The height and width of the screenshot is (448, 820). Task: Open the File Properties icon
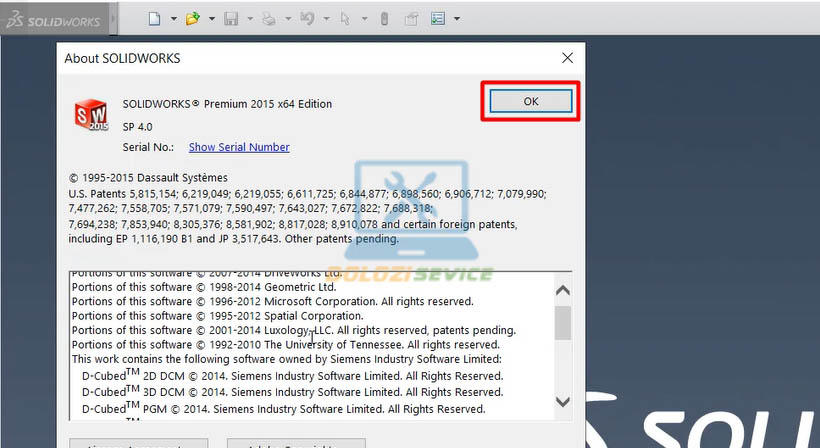click(411, 19)
